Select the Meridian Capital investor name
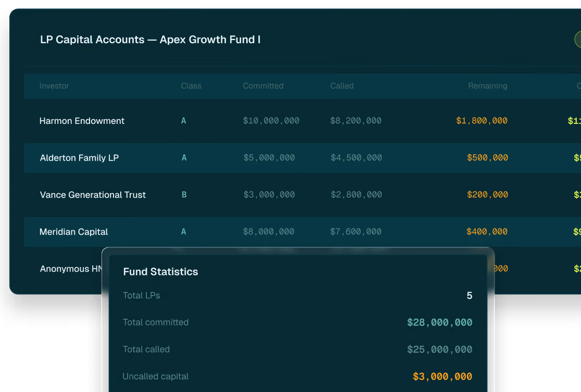 (73, 232)
